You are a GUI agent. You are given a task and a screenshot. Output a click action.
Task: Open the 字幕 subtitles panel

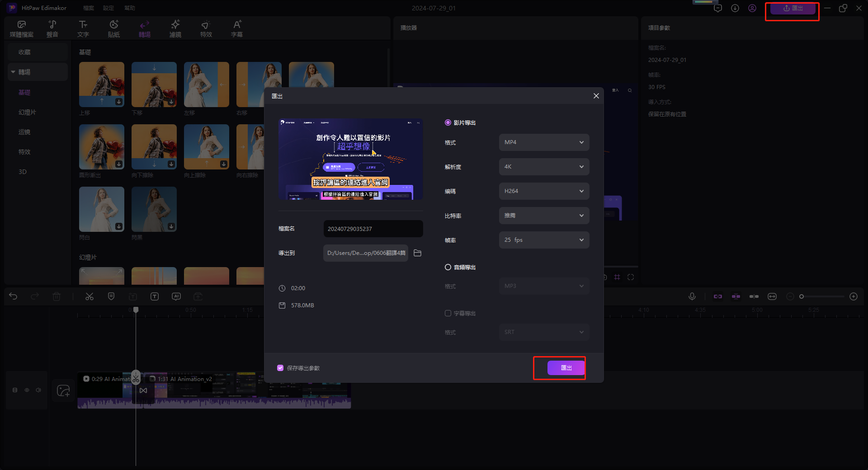coord(237,28)
